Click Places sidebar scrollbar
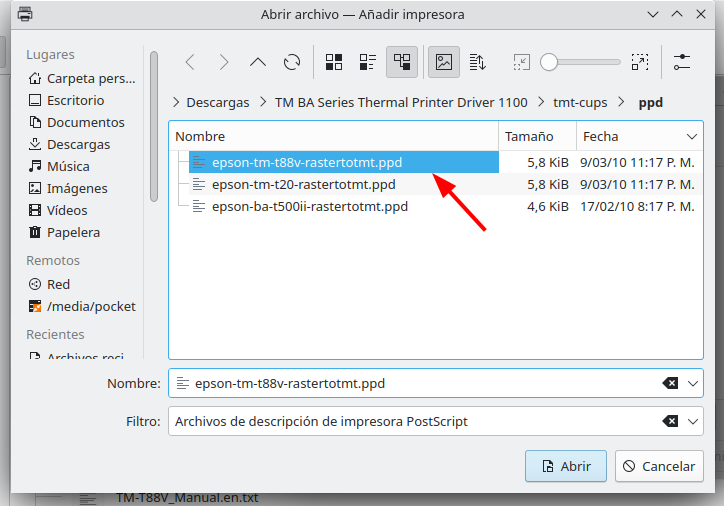The height and width of the screenshot is (506, 724). click(x=154, y=126)
